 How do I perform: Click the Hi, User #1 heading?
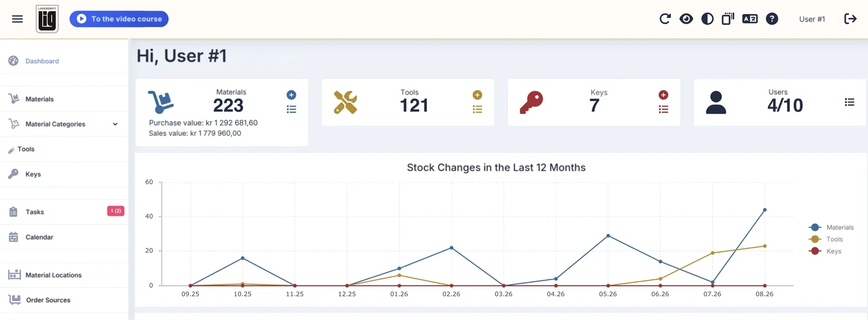tap(182, 56)
